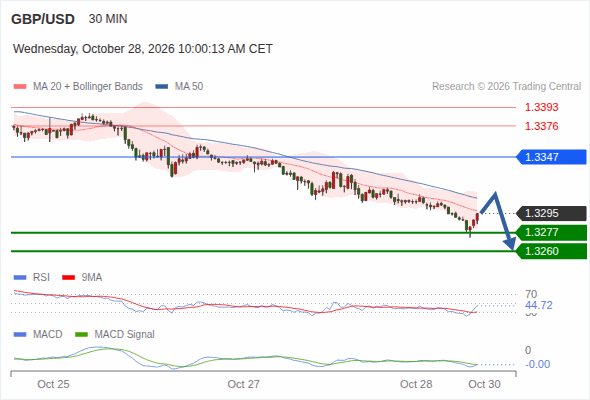Click the 1.3393 resistance level label
Viewport: 590px width, 400px height.
click(x=541, y=107)
